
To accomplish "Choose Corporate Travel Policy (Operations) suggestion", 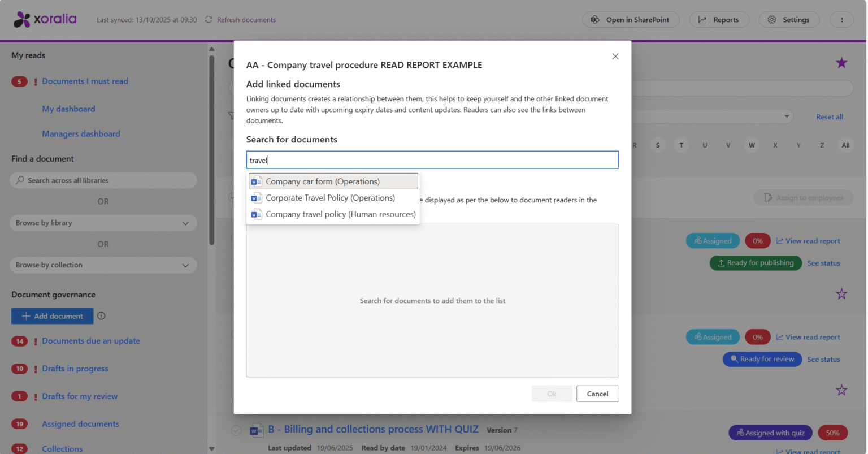I will click(x=330, y=198).
